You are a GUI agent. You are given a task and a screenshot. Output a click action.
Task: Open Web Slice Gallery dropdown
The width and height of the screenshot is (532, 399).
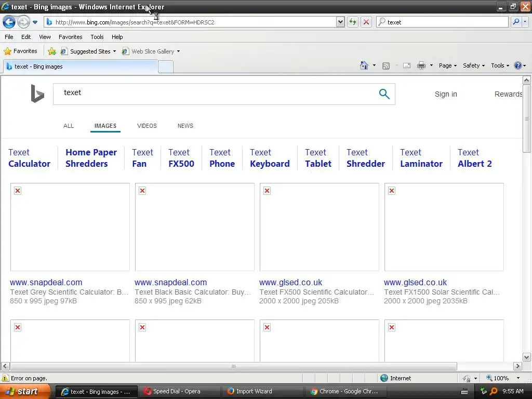[x=151, y=51]
